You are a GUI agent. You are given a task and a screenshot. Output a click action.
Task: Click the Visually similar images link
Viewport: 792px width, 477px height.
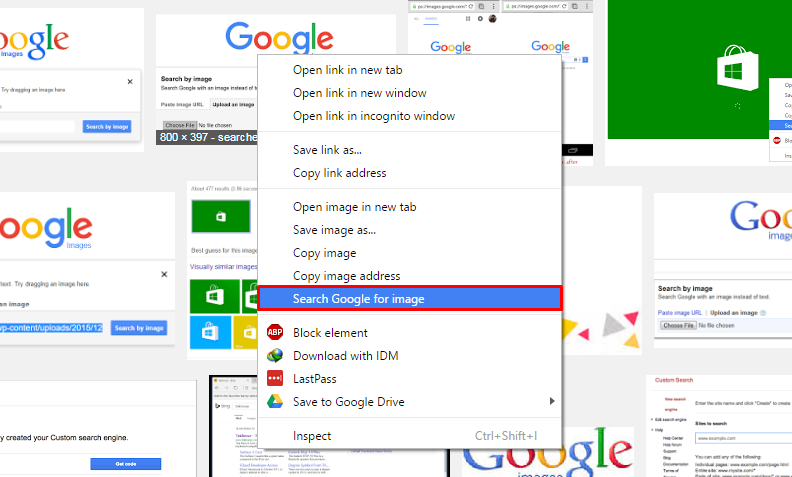(223, 267)
